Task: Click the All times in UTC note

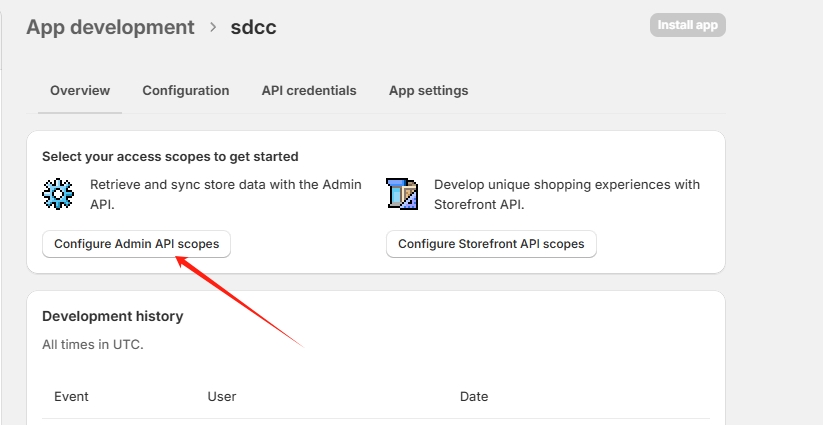Action: (x=93, y=345)
